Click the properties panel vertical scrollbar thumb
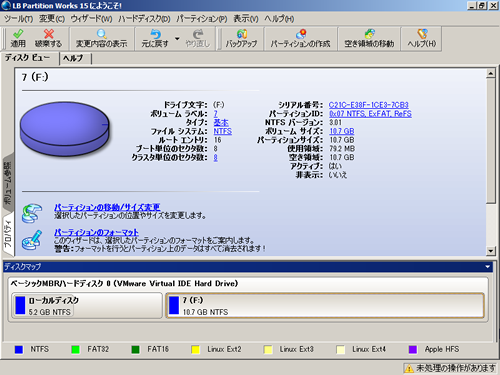 point(490,140)
